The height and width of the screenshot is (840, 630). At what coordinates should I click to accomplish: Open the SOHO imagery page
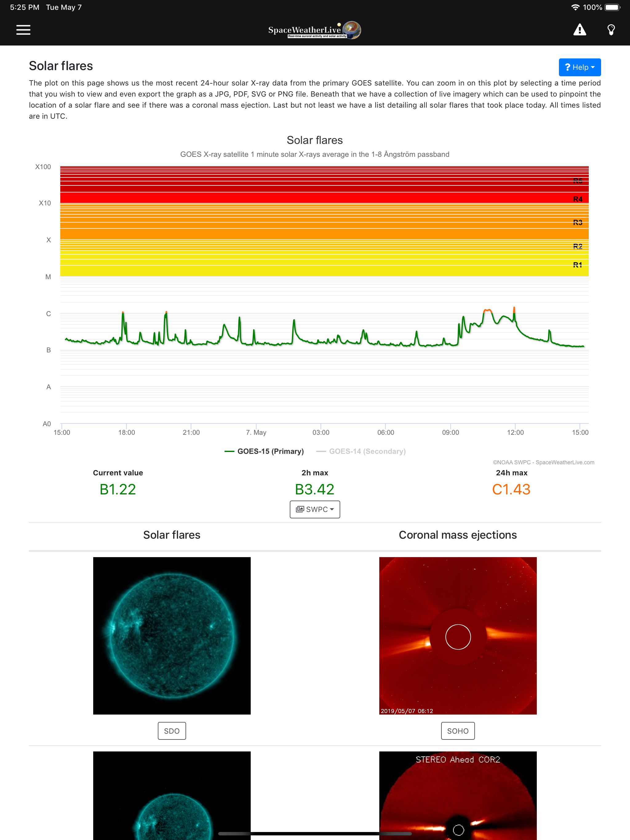click(457, 731)
